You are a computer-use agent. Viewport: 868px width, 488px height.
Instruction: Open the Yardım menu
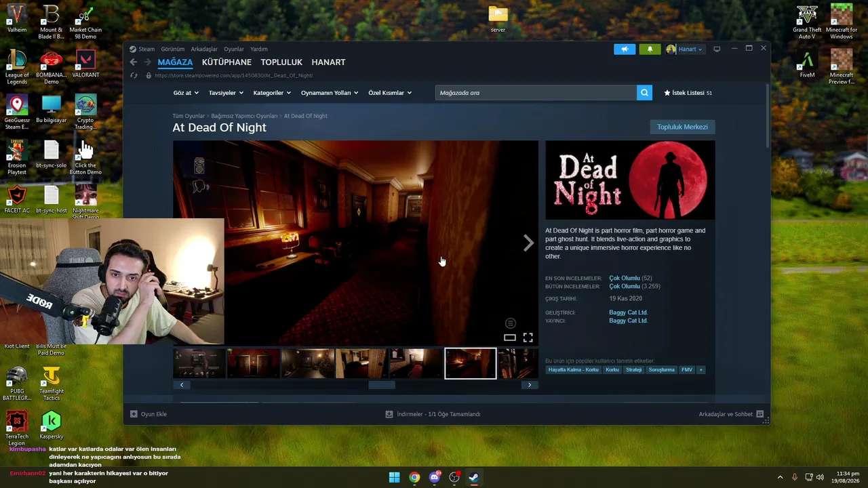pyautogui.click(x=258, y=49)
